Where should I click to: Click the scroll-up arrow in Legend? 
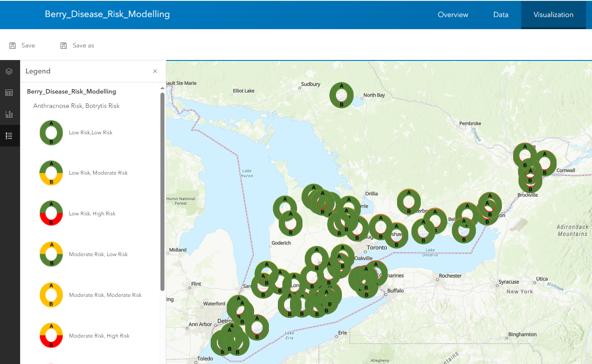(162, 88)
